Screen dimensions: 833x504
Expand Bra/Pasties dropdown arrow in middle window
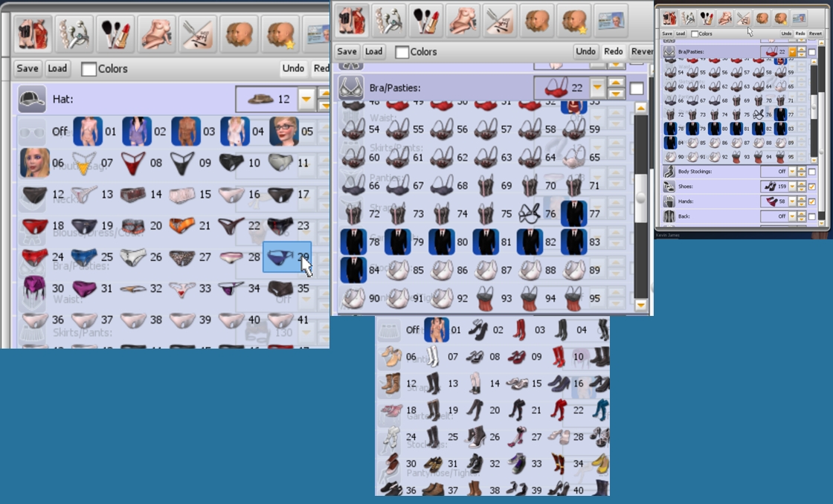[597, 88]
